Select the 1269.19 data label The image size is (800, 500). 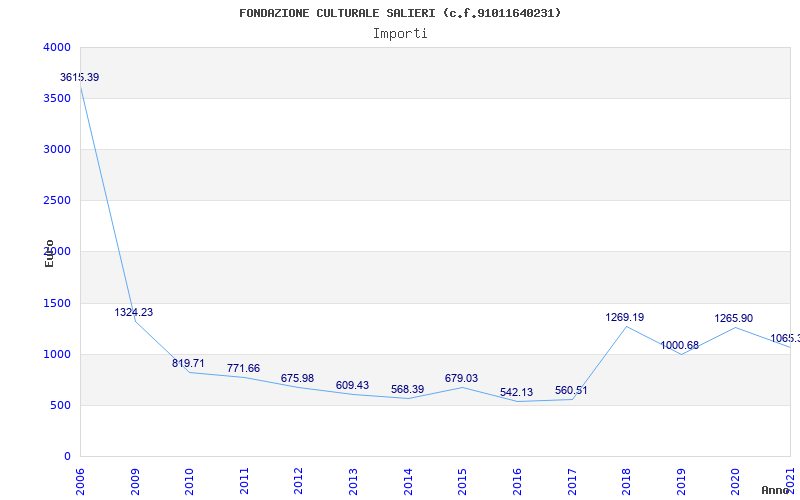(x=625, y=317)
